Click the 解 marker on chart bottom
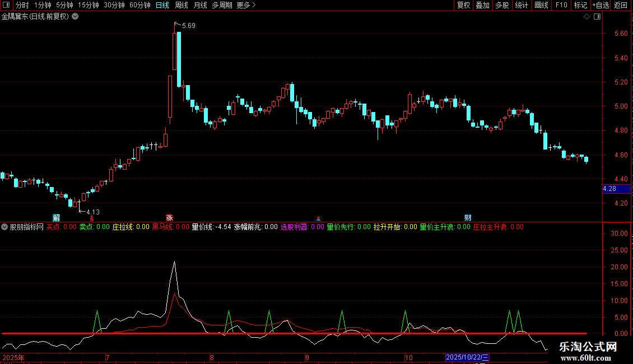The width and height of the screenshot is (633, 364). point(57,218)
